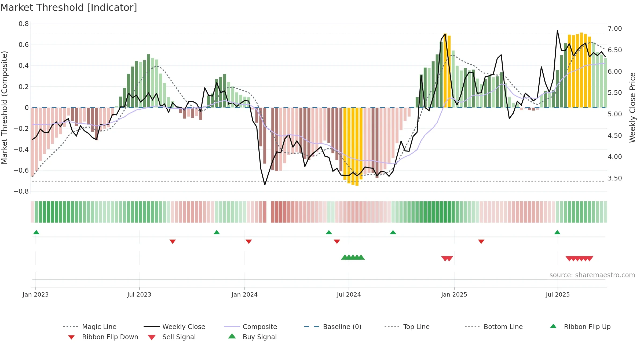The image size is (644, 362).
Task: Click the 7.00 price axis label
Action: click(x=615, y=29)
